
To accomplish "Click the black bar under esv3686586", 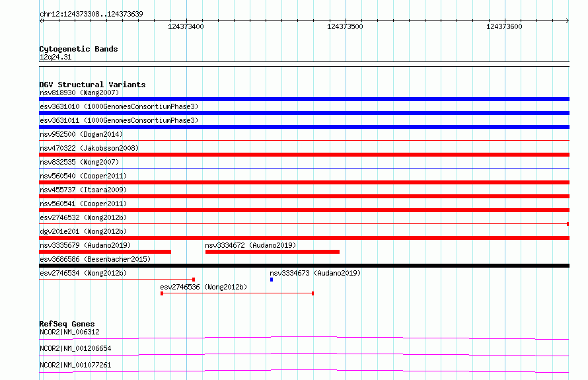I will pos(304,266).
